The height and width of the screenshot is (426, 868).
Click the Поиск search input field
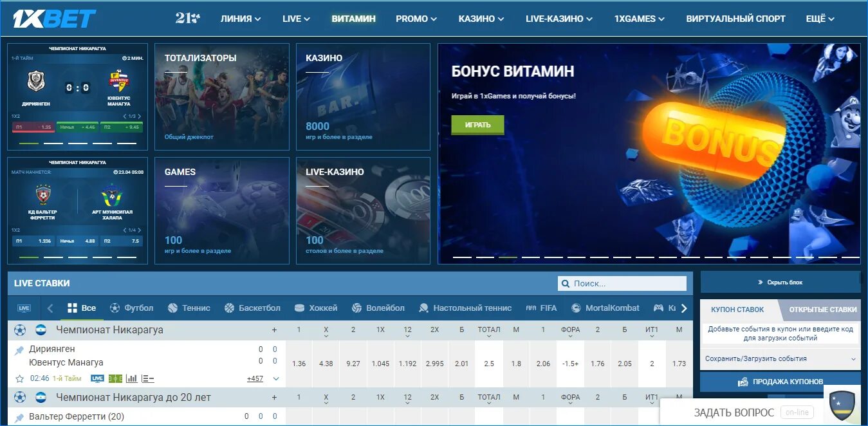coord(622,284)
